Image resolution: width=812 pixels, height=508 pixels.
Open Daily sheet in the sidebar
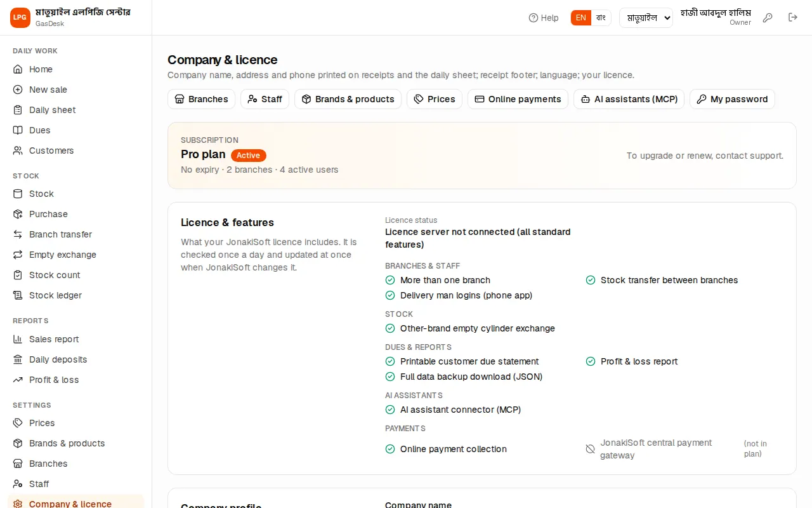coord(75,110)
